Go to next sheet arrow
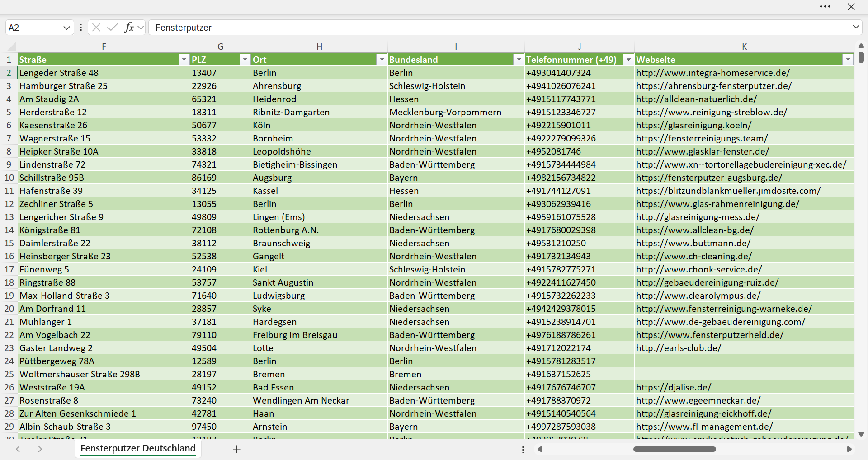868x460 pixels. 40,449
